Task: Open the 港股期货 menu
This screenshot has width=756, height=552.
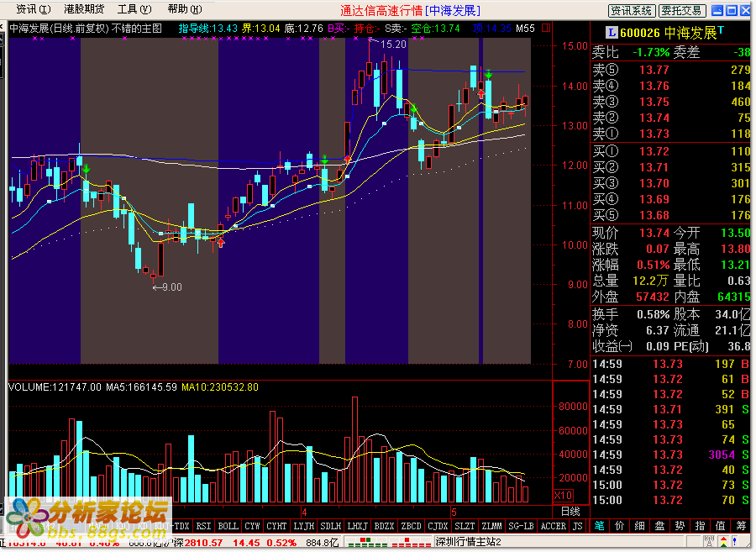Action: pyautogui.click(x=84, y=9)
